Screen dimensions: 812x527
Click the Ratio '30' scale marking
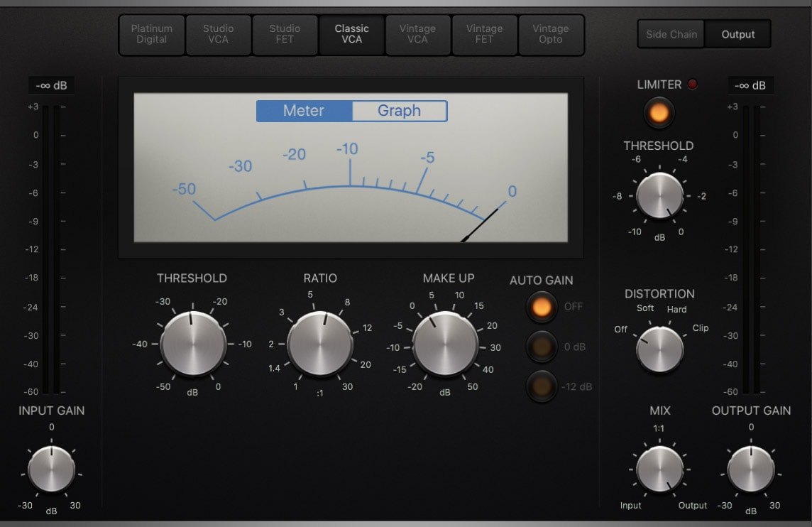pos(347,386)
